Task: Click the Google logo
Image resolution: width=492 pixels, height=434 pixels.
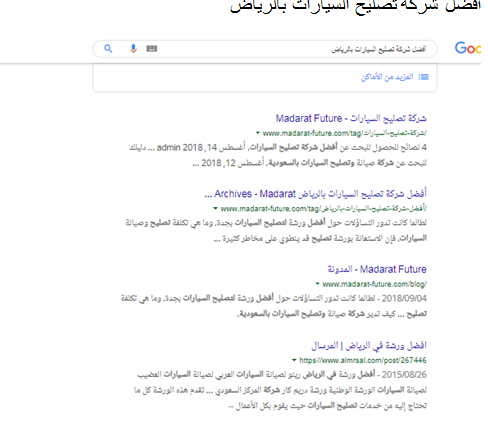Action: [468, 49]
